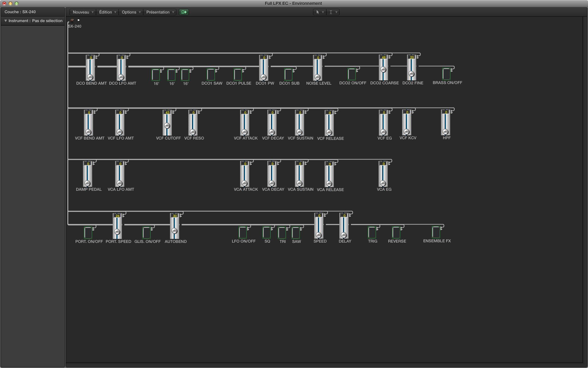588x368 pixels.
Task: Click the VCF CUTOFF fader knob
Action: pyautogui.click(x=167, y=126)
